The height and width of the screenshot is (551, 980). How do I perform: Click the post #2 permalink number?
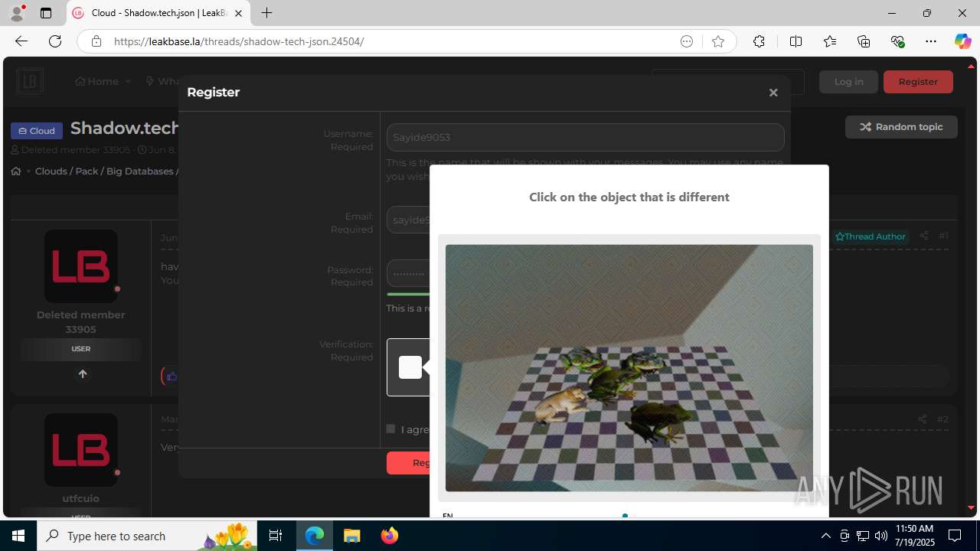click(x=943, y=419)
